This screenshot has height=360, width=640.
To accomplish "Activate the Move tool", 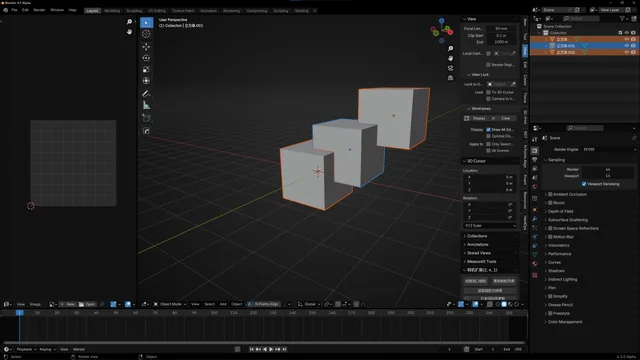I will [146, 47].
